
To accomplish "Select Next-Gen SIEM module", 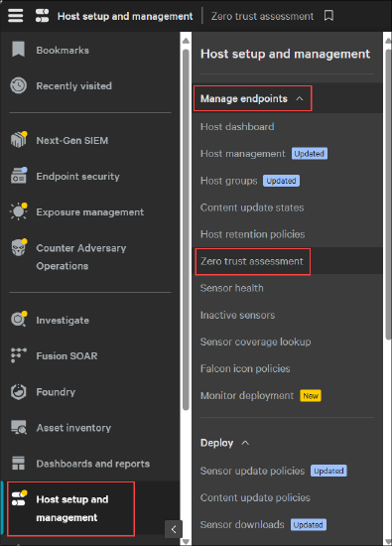I will (72, 140).
